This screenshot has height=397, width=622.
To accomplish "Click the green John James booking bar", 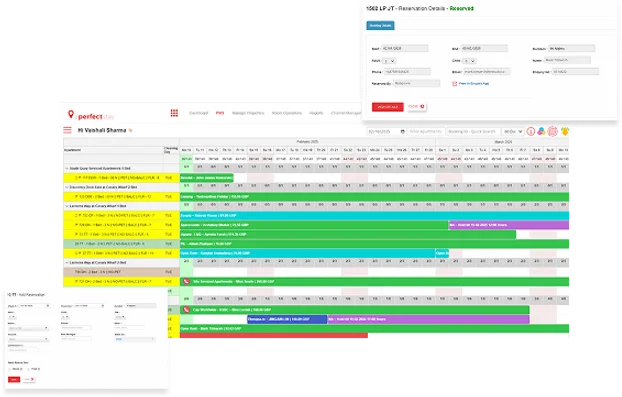I will click(x=207, y=178).
